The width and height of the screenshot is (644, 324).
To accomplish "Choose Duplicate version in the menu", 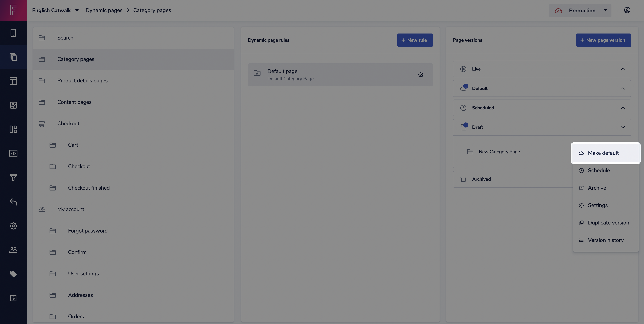I will pos(608,223).
